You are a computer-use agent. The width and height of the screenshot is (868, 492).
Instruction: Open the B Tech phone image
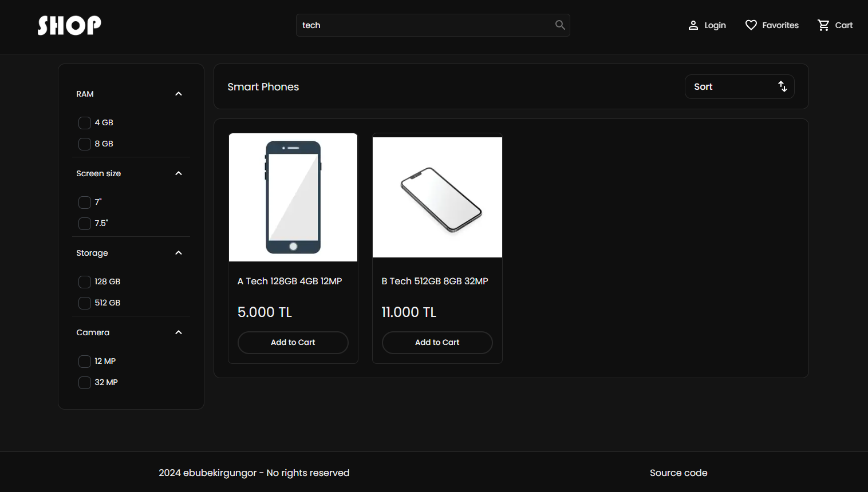click(x=437, y=197)
